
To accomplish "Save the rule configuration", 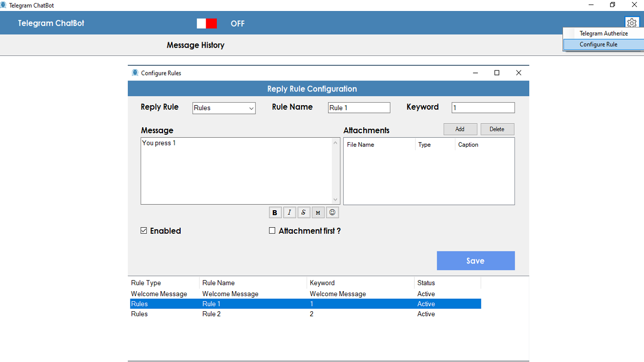I will (x=475, y=260).
